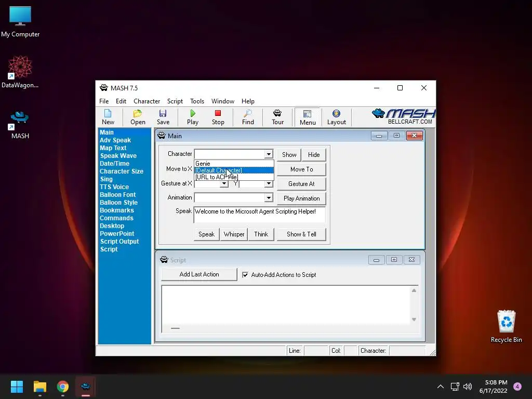
Task: Click the script box scroll-up arrow
Action: coord(414,290)
